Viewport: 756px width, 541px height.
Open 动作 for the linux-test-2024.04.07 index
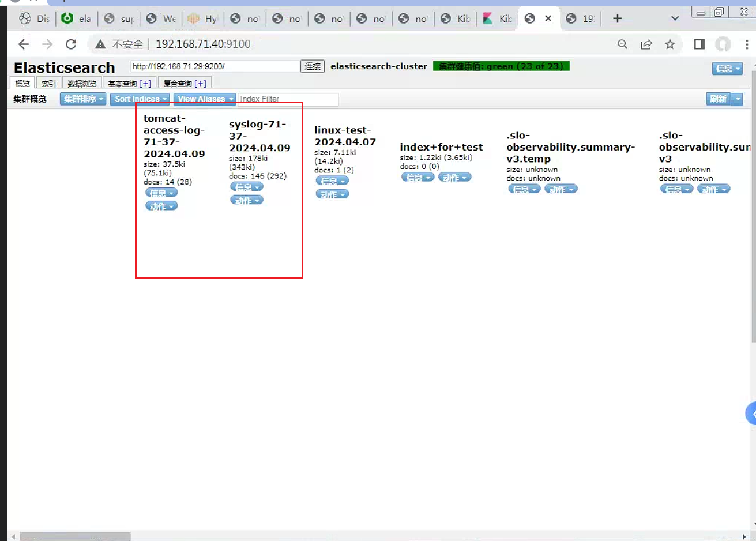point(332,194)
